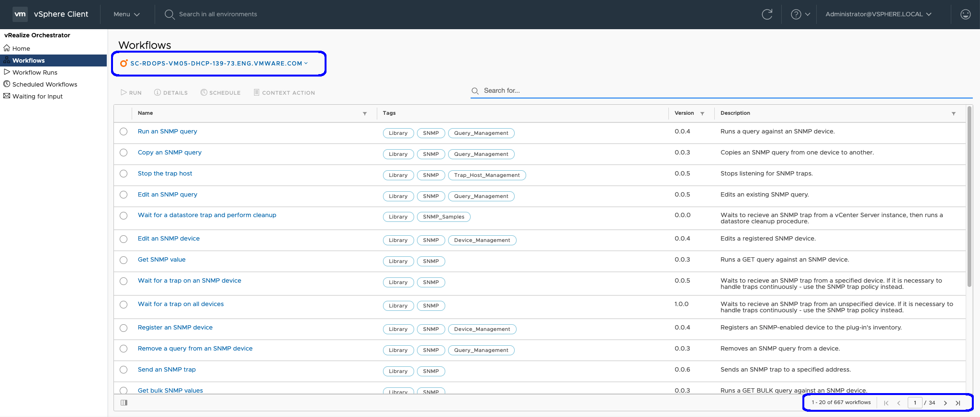Click the Workflows sidebar icon
The width and height of the screenshot is (980, 417).
pos(7,60)
